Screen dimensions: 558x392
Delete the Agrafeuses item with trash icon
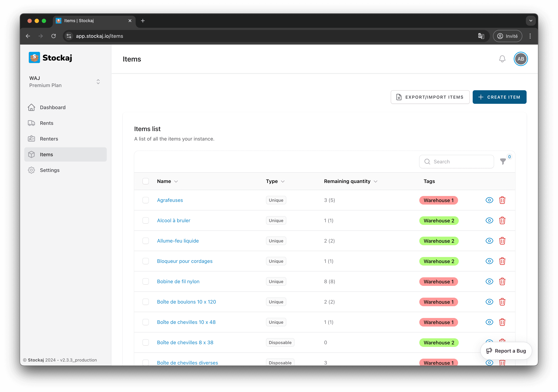pyautogui.click(x=502, y=200)
